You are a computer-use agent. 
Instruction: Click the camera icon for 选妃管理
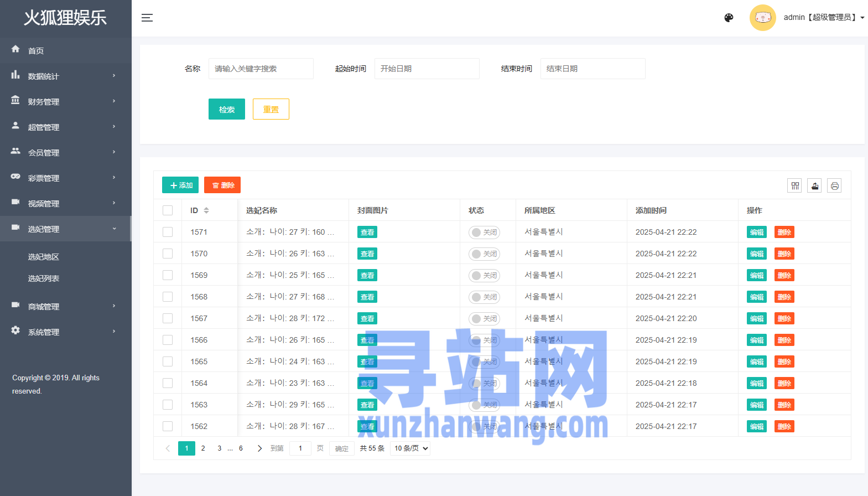pos(15,227)
